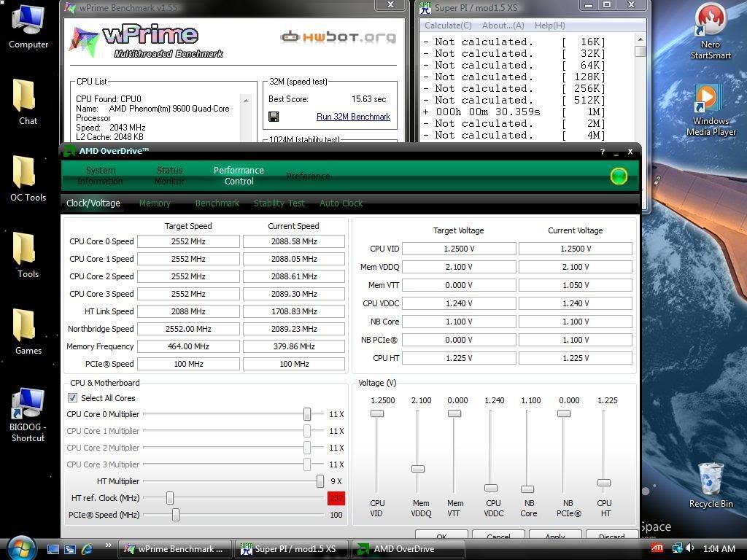Open the Computer desktop icon
747x560 pixels.
pyautogui.click(x=28, y=26)
